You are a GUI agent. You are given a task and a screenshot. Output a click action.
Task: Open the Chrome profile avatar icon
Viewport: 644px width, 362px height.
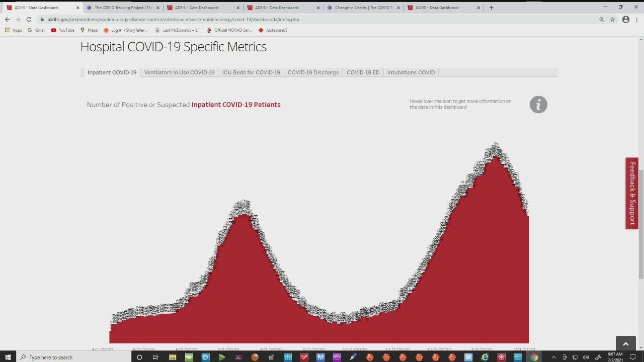click(x=625, y=20)
